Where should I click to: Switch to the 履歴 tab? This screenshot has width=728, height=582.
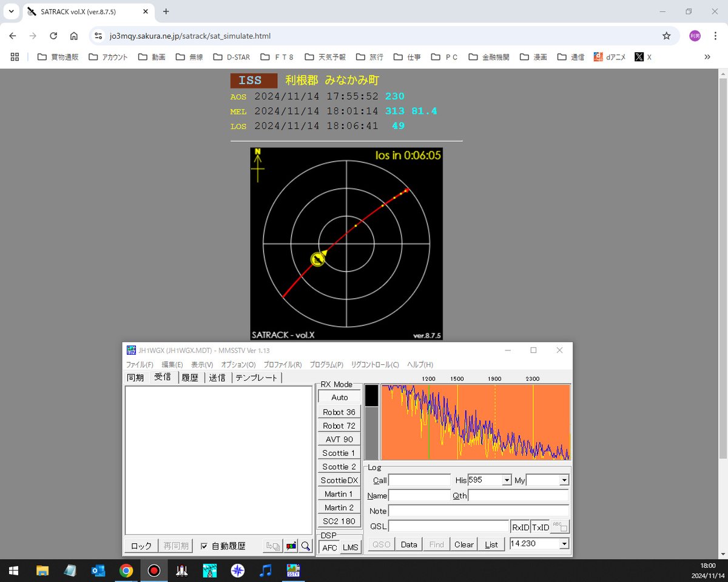point(190,378)
